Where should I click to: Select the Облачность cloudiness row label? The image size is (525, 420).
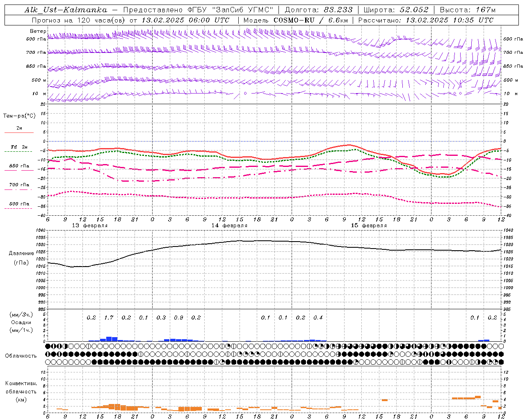pyautogui.click(x=21, y=356)
